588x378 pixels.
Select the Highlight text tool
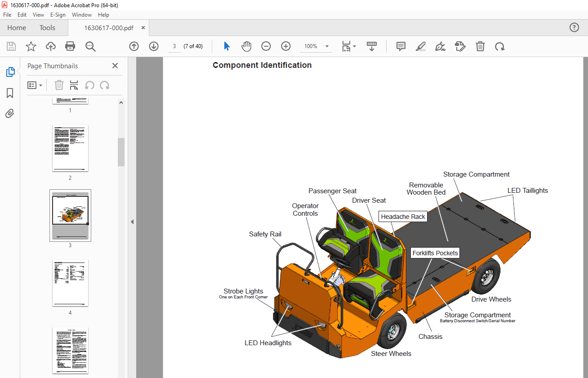click(421, 46)
